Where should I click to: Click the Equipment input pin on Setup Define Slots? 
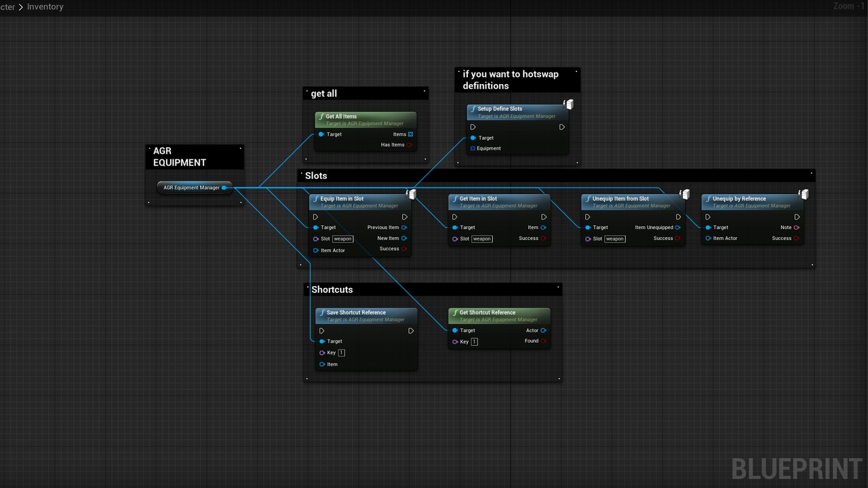pos(473,148)
